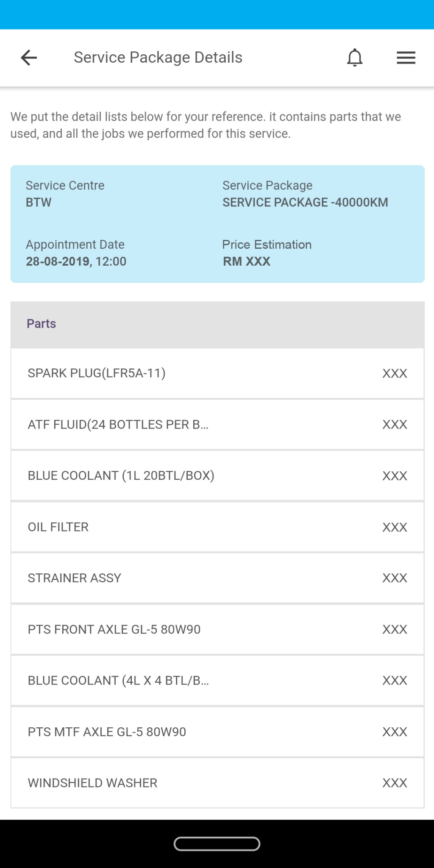
Task: Open notifications bell icon
Action: pyautogui.click(x=355, y=58)
